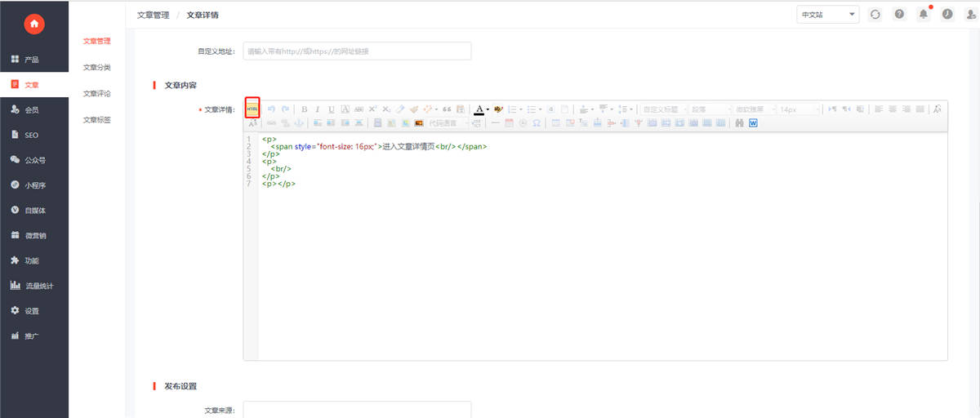Open 代码语言 code language dropdown
The height and width of the screenshot is (418, 980).
coord(448,122)
